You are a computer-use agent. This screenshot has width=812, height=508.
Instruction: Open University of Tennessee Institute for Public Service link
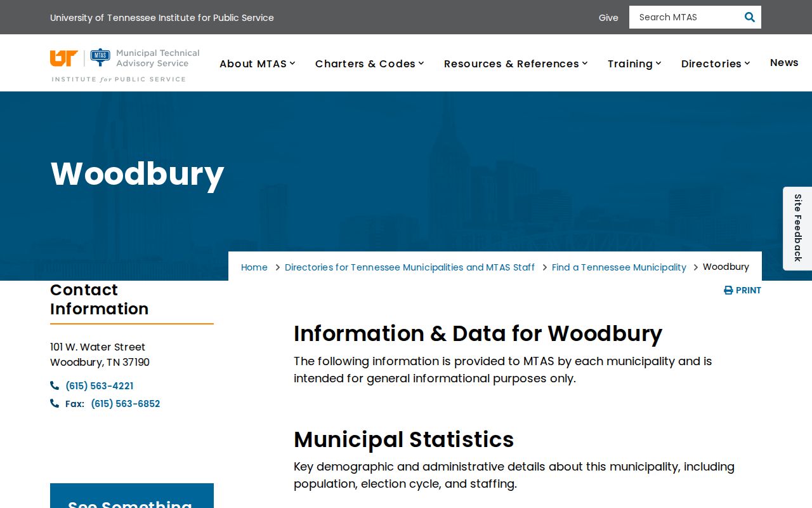162,18
